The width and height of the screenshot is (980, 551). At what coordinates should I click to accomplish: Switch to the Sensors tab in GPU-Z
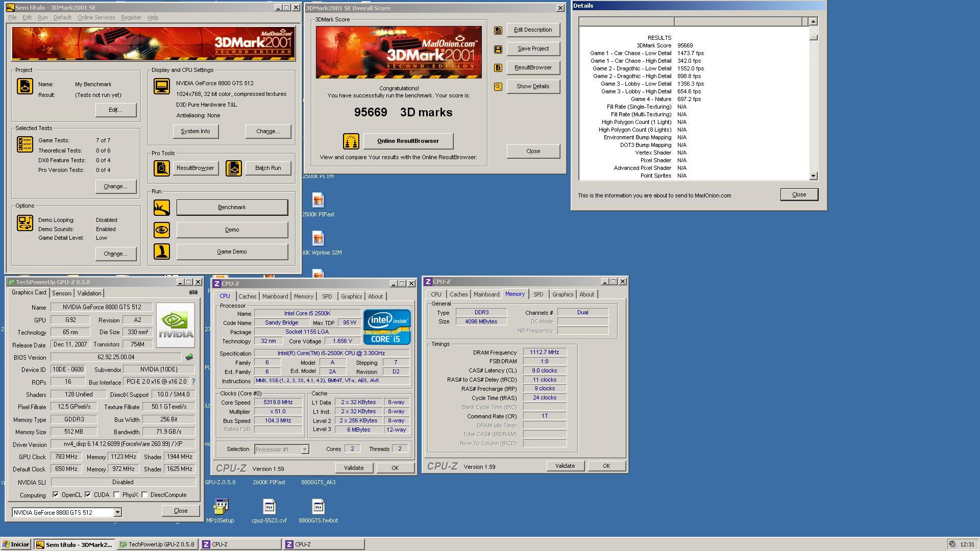(62, 293)
